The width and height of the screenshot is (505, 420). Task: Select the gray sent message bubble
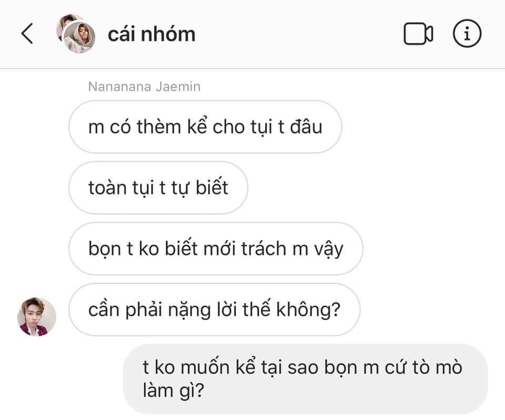coord(305,379)
